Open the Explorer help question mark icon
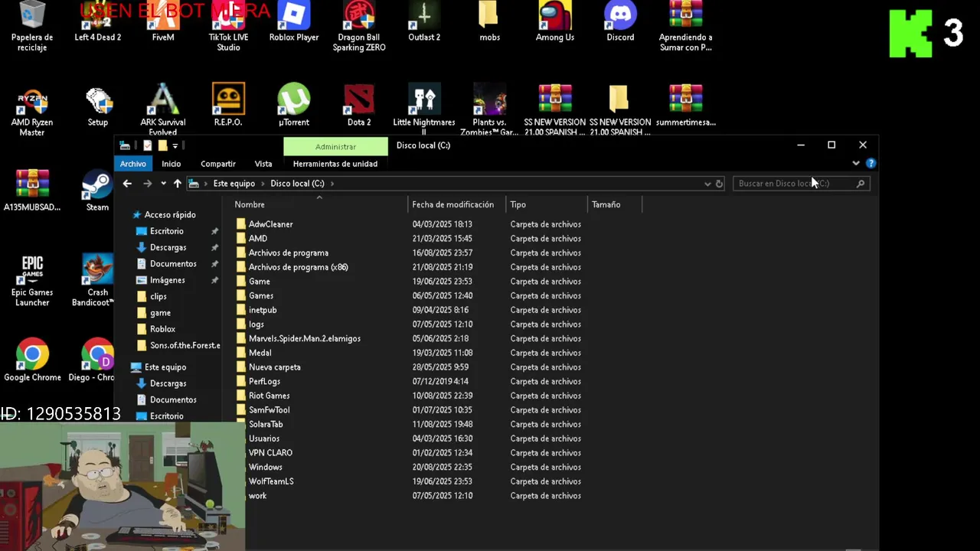The width and height of the screenshot is (980, 551). (871, 164)
